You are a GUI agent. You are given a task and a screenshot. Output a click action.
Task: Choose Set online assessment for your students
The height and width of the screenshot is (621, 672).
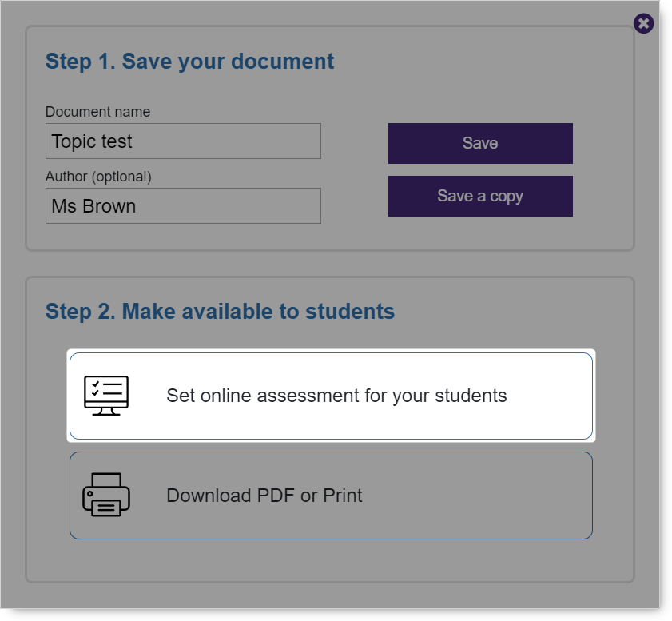coord(331,396)
